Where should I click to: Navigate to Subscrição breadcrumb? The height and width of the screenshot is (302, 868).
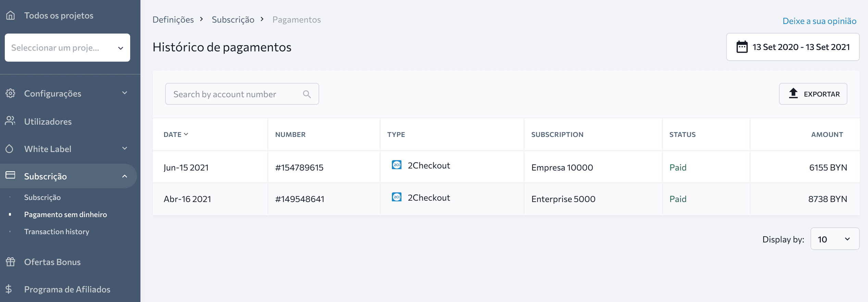tap(233, 20)
